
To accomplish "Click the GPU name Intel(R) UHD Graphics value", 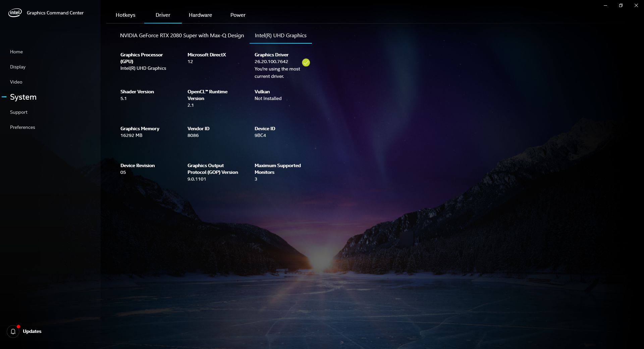I will click(143, 68).
